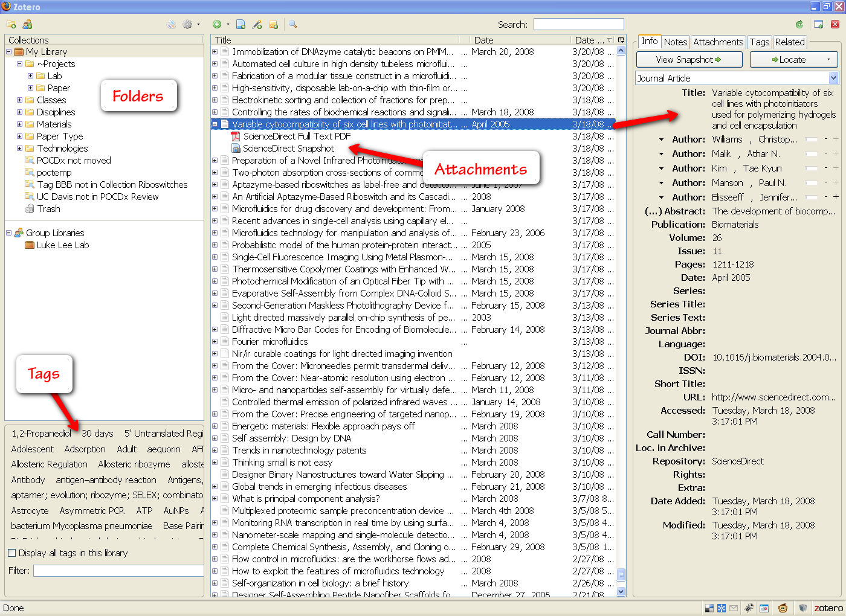
Task: Click the blue snowflake icon in status bar
Action: coord(722,608)
